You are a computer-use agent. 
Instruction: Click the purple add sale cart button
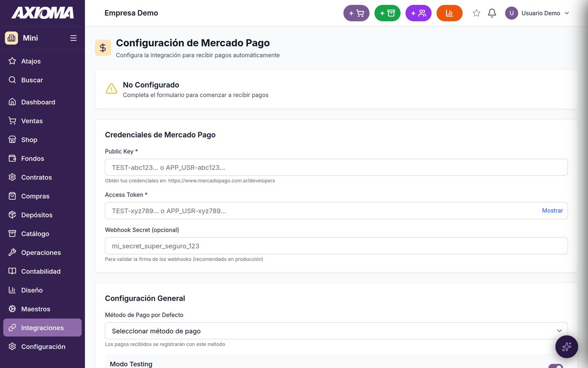pyautogui.click(x=356, y=13)
